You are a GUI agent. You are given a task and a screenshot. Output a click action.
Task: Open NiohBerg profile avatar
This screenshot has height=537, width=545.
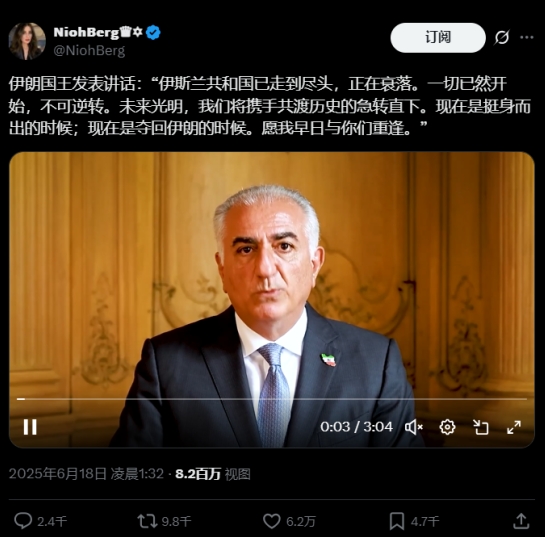(x=27, y=41)
